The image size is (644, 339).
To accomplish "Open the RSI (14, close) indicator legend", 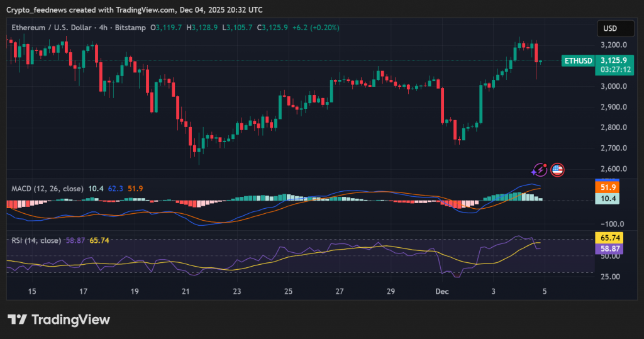I will [x=36, y=240].
